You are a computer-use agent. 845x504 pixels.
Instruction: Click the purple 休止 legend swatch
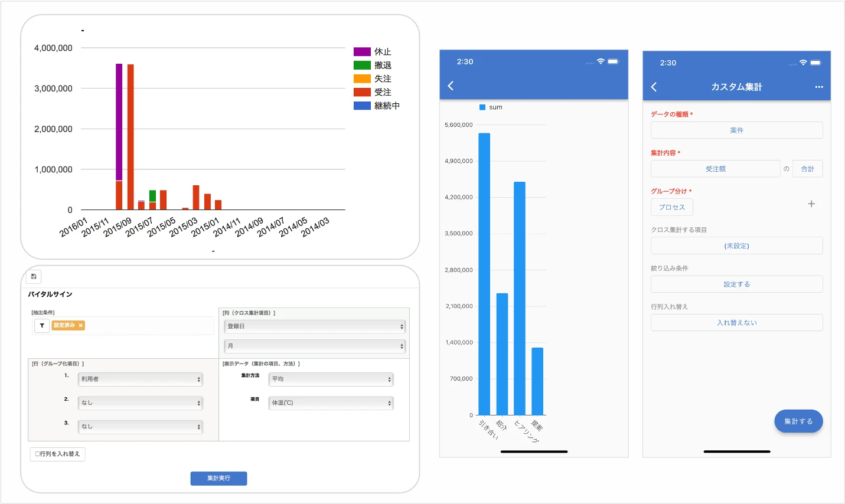tap(362, 52)
